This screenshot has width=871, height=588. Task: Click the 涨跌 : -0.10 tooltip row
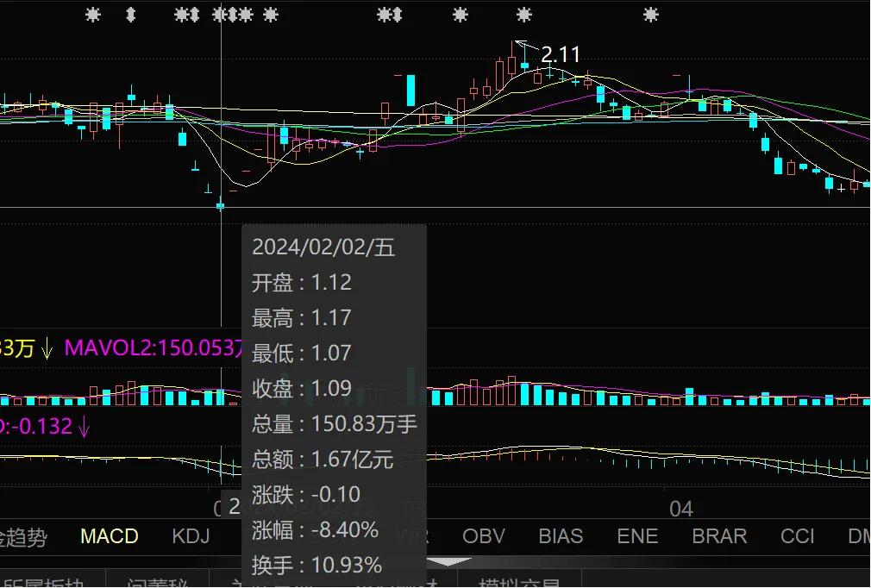click(306, 495)
